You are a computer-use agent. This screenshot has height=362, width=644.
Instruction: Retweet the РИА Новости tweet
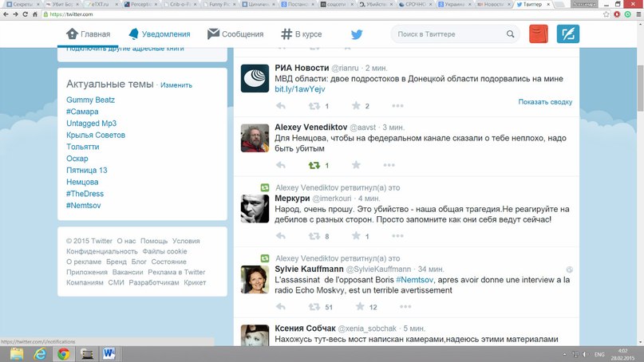click(314, 106)
